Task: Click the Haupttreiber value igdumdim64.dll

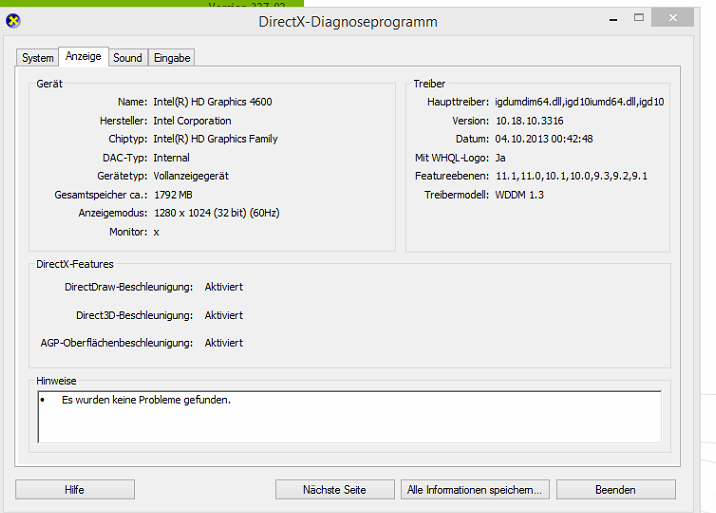Action: coord(579,102)
